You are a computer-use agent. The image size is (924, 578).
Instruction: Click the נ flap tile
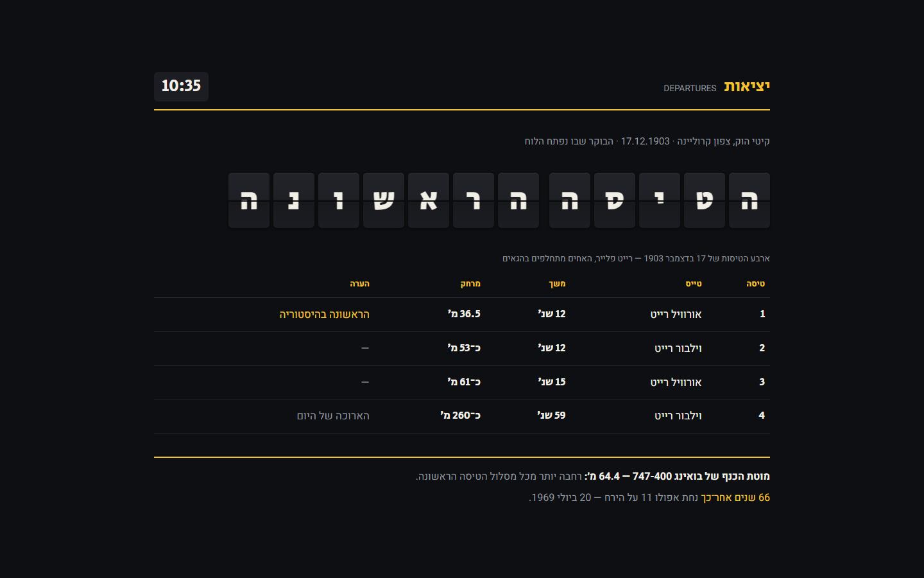coord(294,200)
